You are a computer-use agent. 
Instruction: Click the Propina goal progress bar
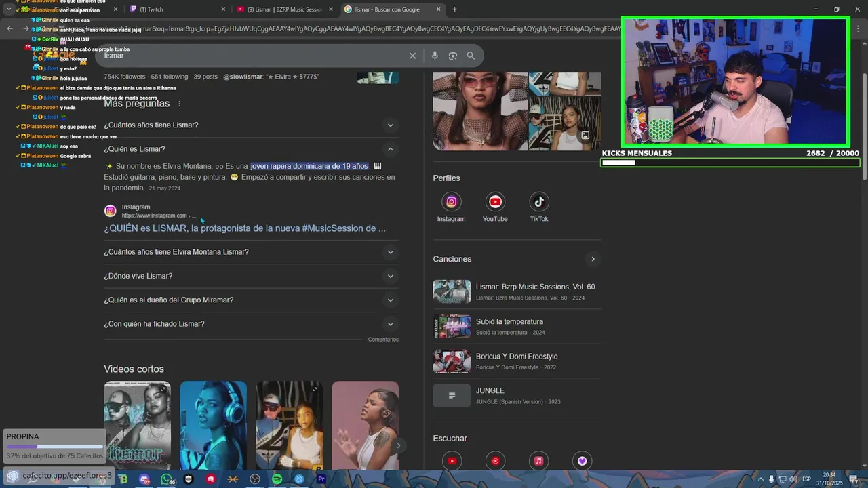54,447
